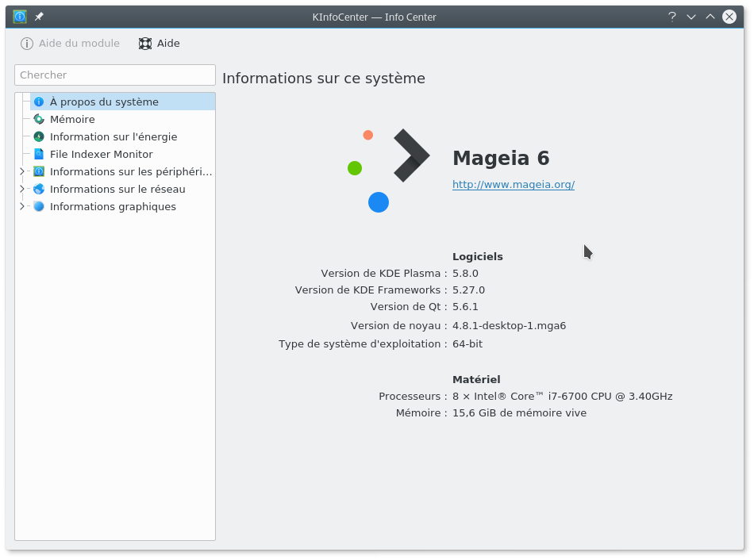
Task: Select Informations sur le réseau entry
Action: point(117,189)
